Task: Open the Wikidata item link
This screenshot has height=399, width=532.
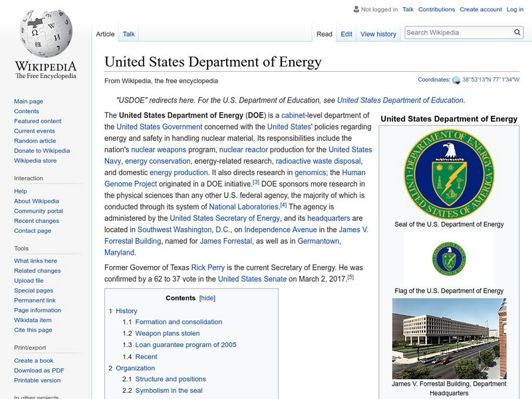Action: tap(33, 320)
